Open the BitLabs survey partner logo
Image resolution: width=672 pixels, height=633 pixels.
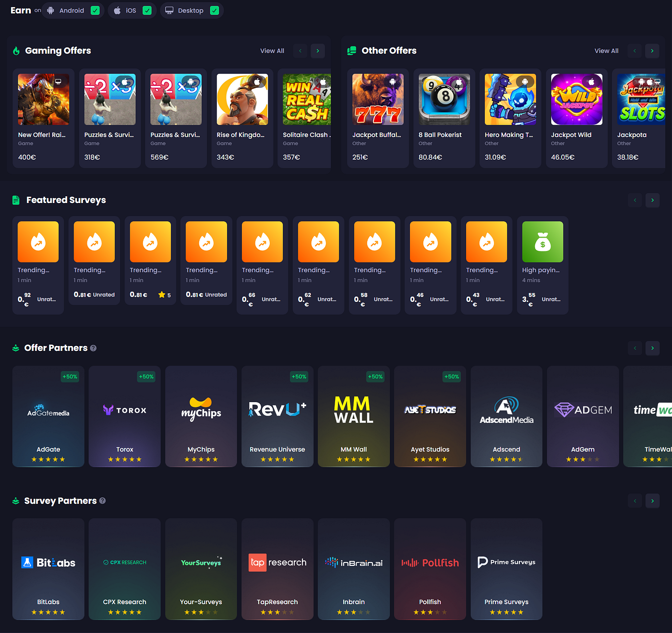(48, 562)
